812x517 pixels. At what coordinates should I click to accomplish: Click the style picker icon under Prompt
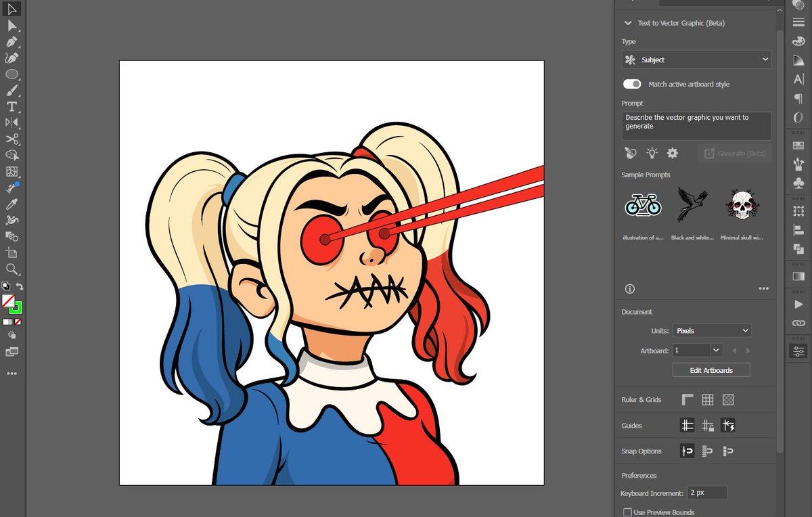click(630, 154)
